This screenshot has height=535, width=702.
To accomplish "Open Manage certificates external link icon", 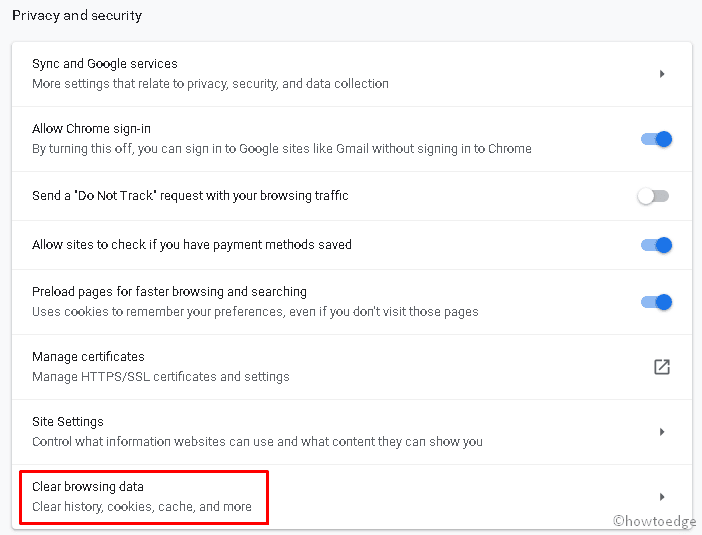I will [661, 367].
